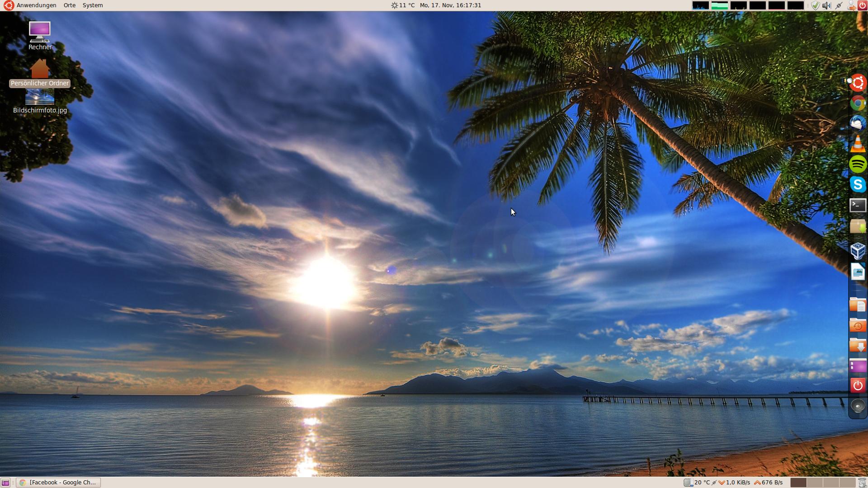This screenshot has width=868, height=488.
Task: Launch Google Chrome from the dock
Action: click(x=858, y=103)
